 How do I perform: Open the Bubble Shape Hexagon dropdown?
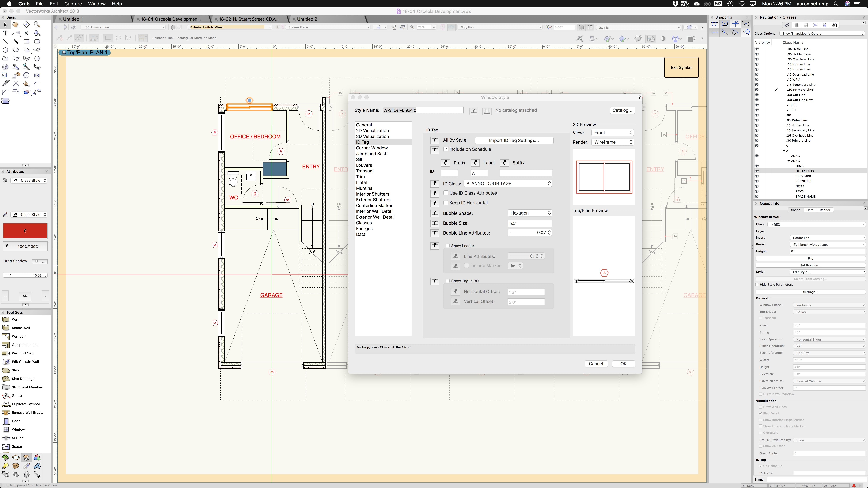pos(530,213)
